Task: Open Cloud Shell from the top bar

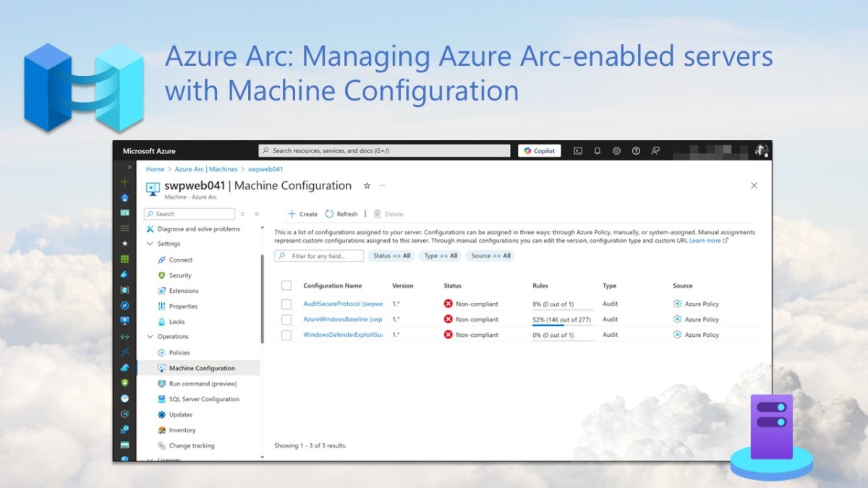Action: point(577,150)
